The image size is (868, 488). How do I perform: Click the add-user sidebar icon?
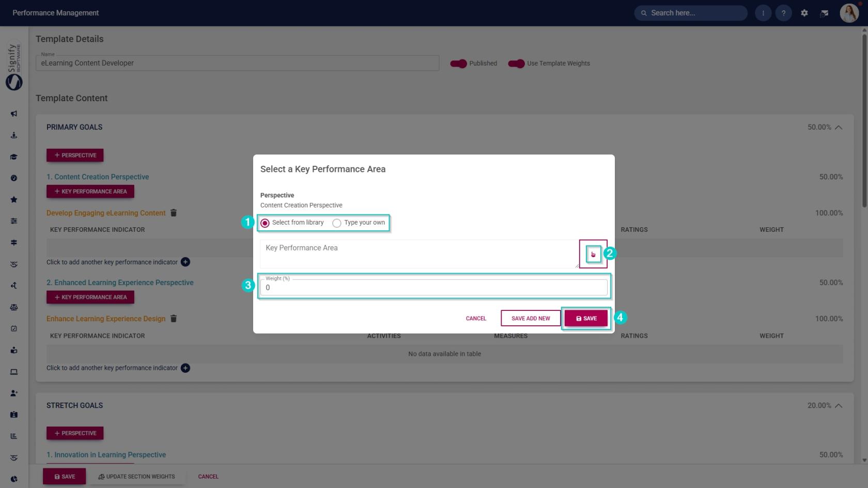pos(14,393)
